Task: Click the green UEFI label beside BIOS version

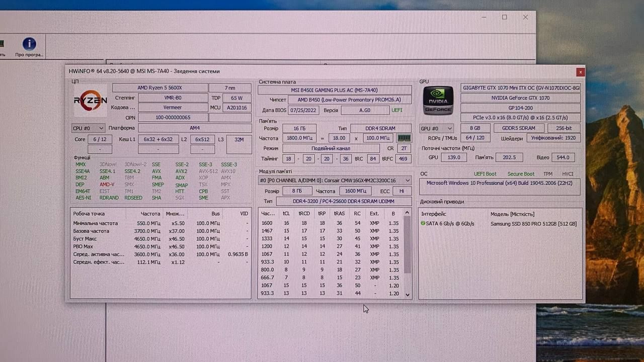Action: click(x=396, y=110)
